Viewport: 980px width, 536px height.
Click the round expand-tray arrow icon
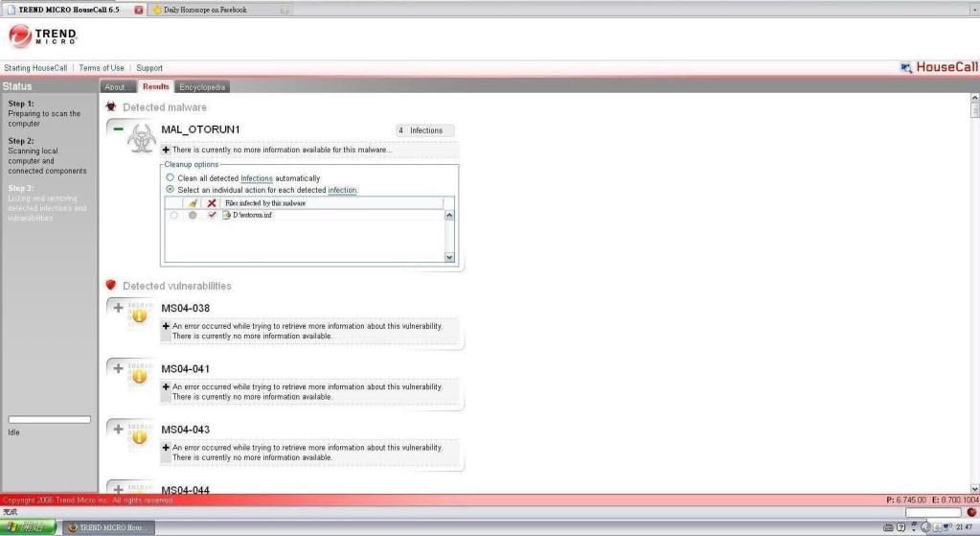[x=925, y=527]
